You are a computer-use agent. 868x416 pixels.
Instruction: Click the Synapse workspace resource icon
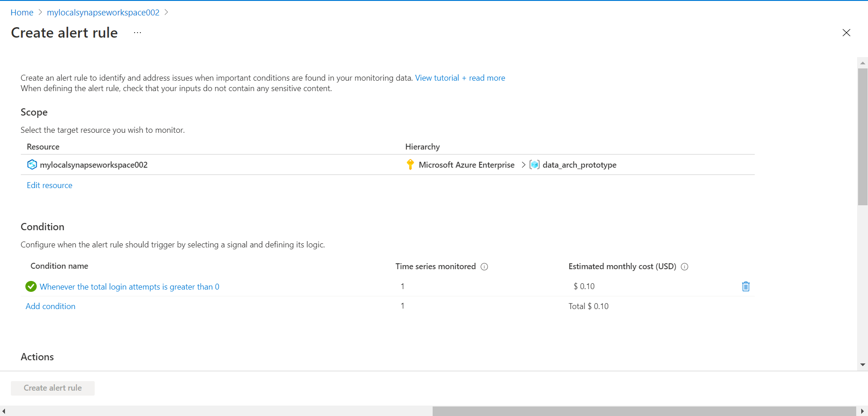[32, 164]
